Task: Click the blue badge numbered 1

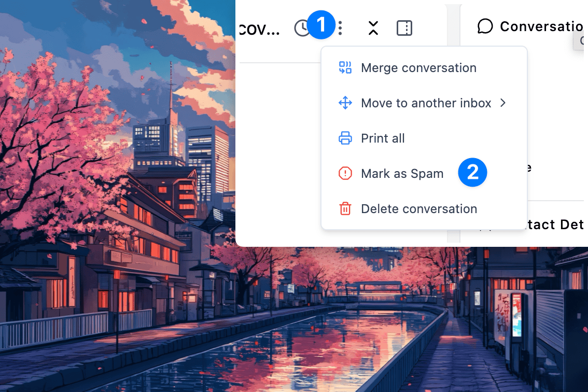Action: [x=321, y=25]
